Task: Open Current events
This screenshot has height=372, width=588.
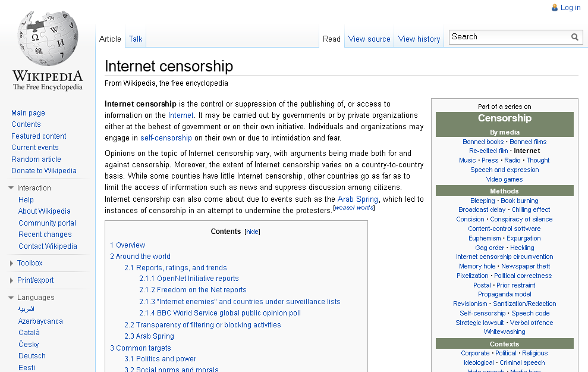Action: (x=35, y=148)
